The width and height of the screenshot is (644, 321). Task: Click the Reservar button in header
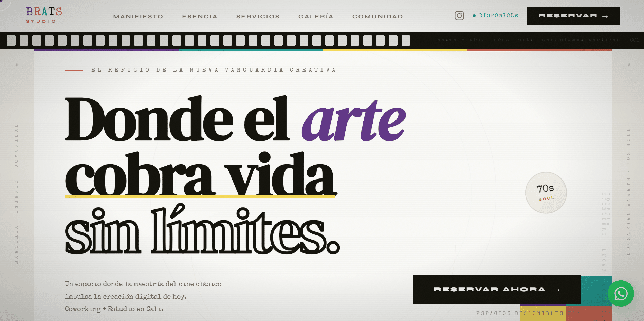(x=573, y=16)
